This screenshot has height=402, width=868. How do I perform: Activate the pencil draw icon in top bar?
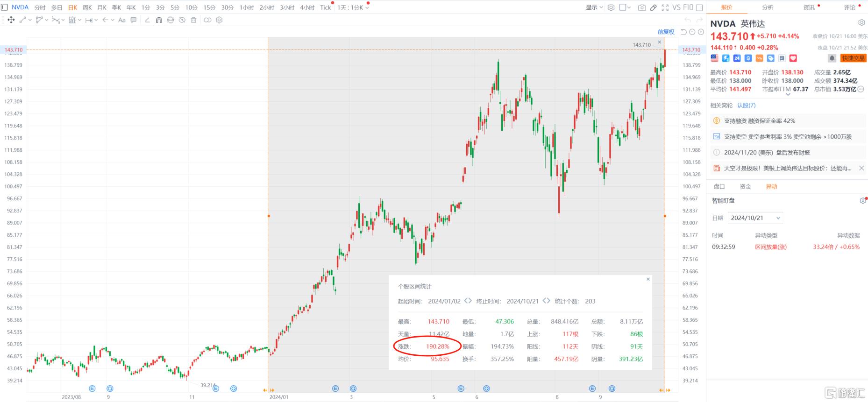click(654, 7)
